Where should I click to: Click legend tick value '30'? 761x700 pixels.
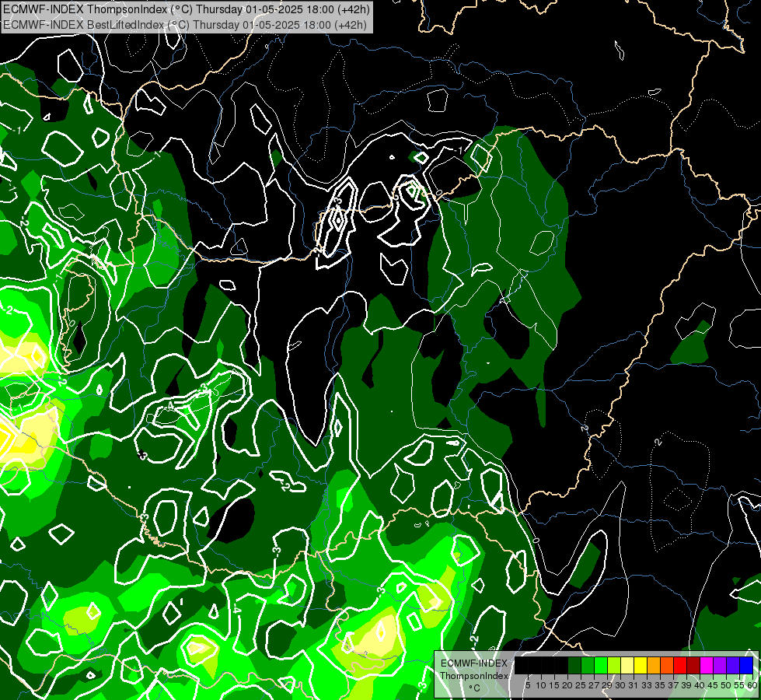coord(620,685)
